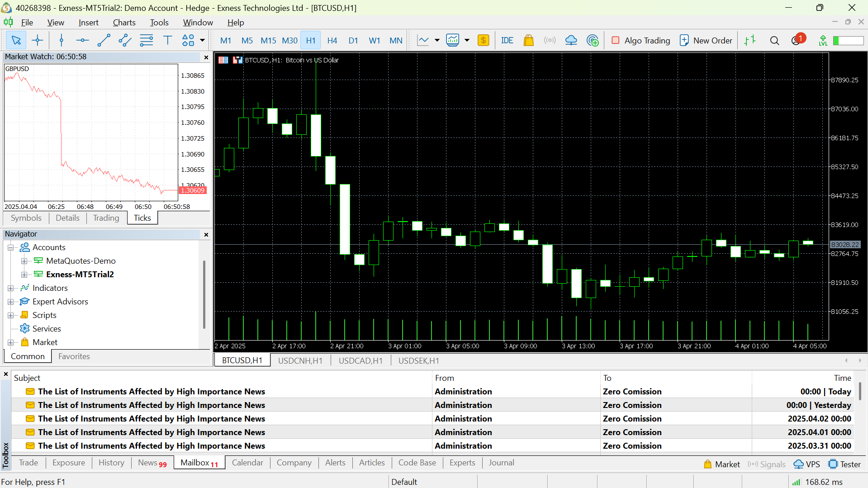The width and height of the screenshot is (868, 488).
Task: Open the chart type line icon
Action: pyautogui.click(x=423, y=41)
